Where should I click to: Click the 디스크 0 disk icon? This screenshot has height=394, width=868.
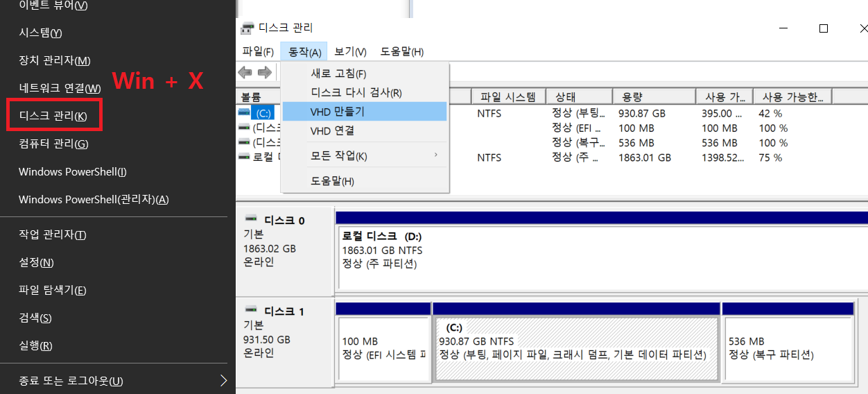pos(251,220)
